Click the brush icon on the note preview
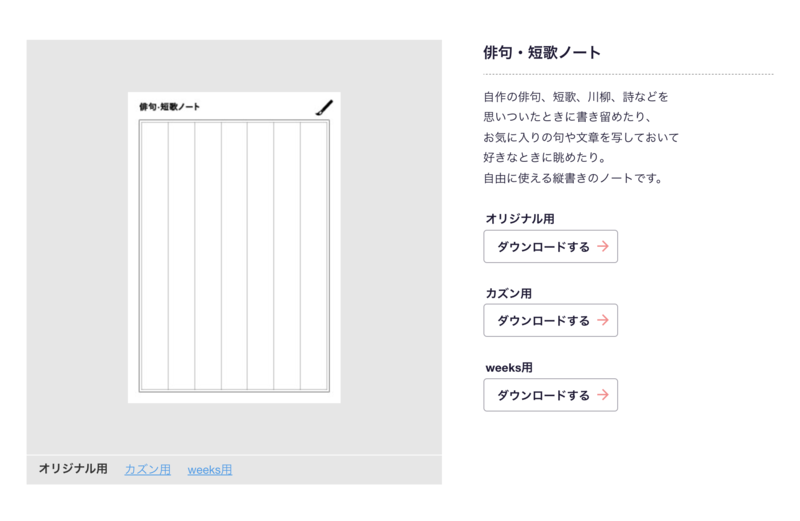This screenshot has width=800, height=521. [x=324, y=107]
